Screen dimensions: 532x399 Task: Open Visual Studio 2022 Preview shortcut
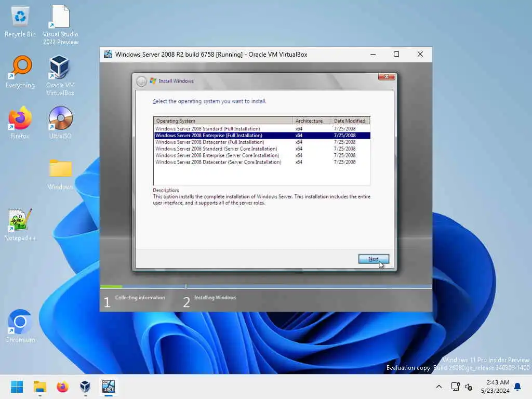pyautogui.click(x=60, y=25)
